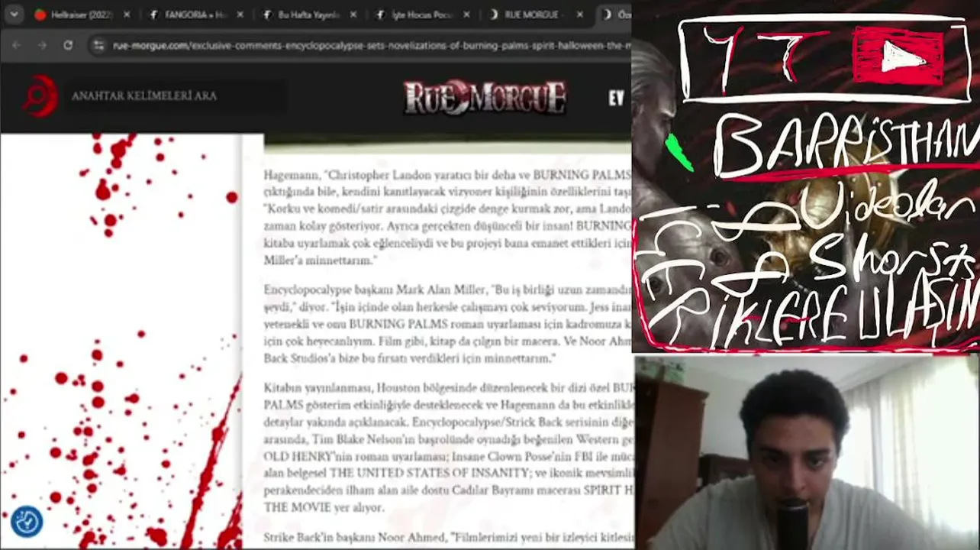The image size is (980, 550).
Task: Close the Hellraiser (2022) tab
Action: 127,15
